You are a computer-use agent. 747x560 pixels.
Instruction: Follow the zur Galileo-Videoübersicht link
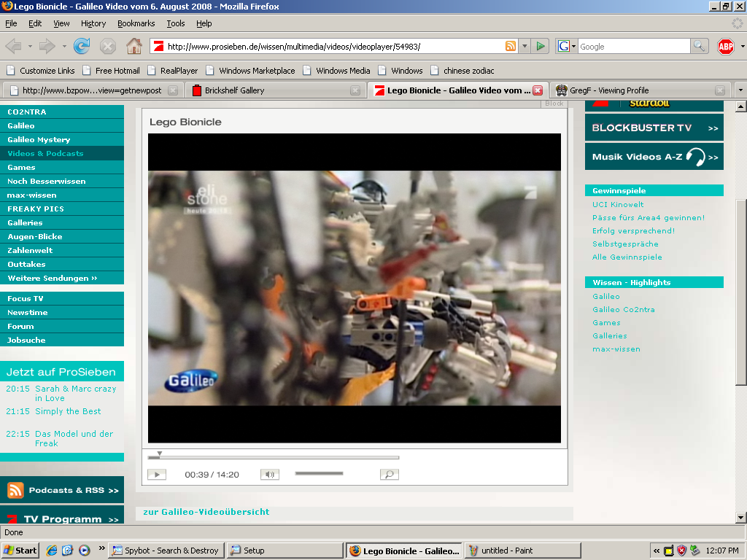click(x=206, y=512)
